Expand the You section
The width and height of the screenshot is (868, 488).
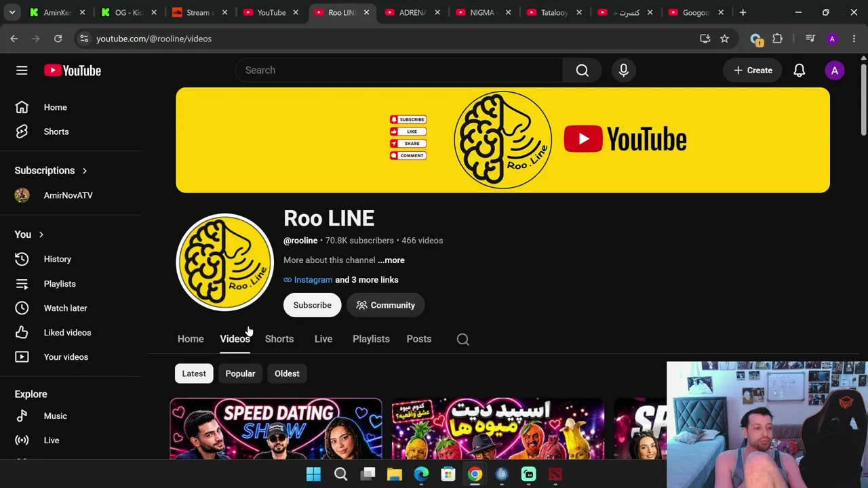[29, 235]
